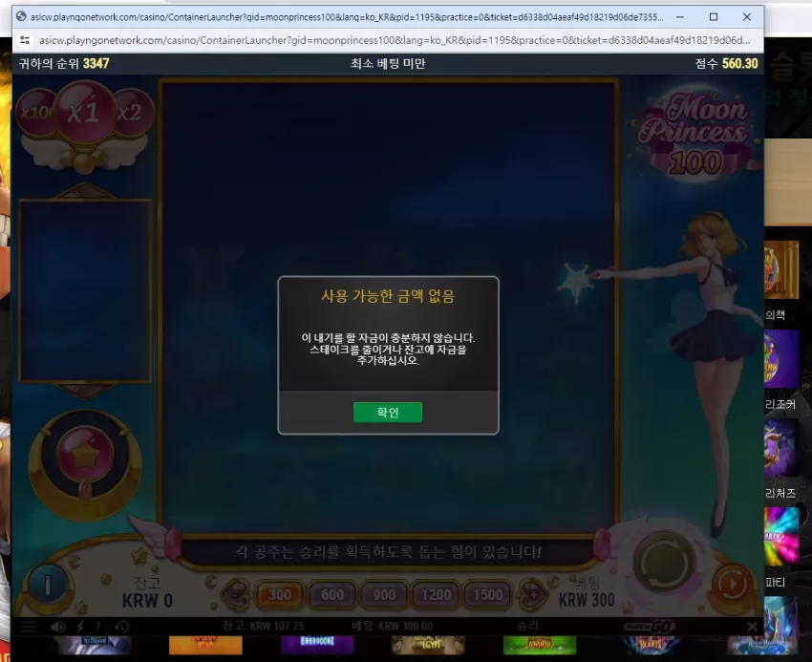Image resolution: width=812 pixels, height=662 pixels.
Task: Confirm the dialog with the green 확인 button
Action: point(387,413)
